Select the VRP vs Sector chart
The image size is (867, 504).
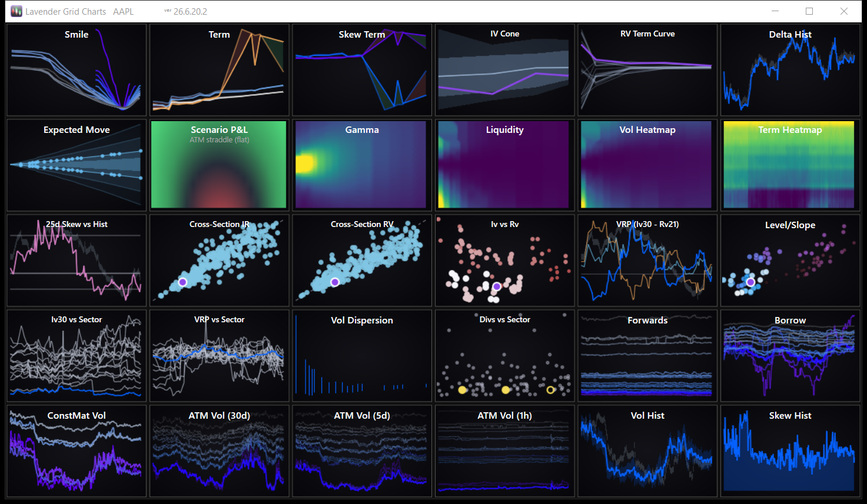coord(219,356)
